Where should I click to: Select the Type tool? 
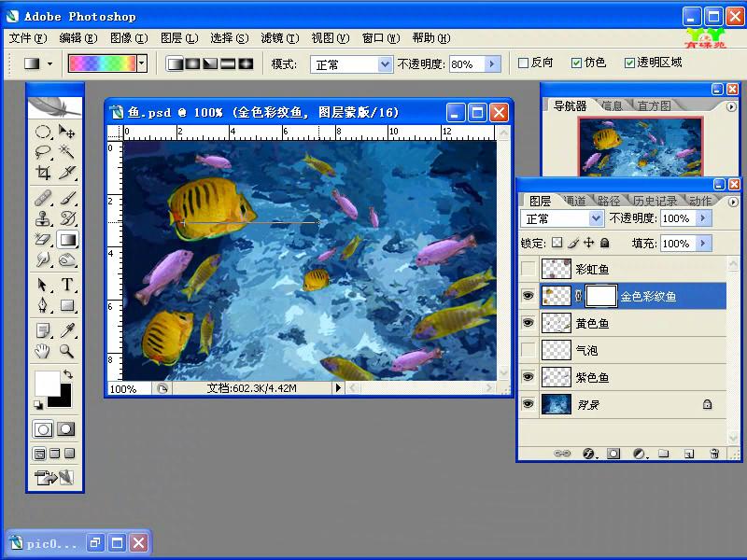coord(66,285)
